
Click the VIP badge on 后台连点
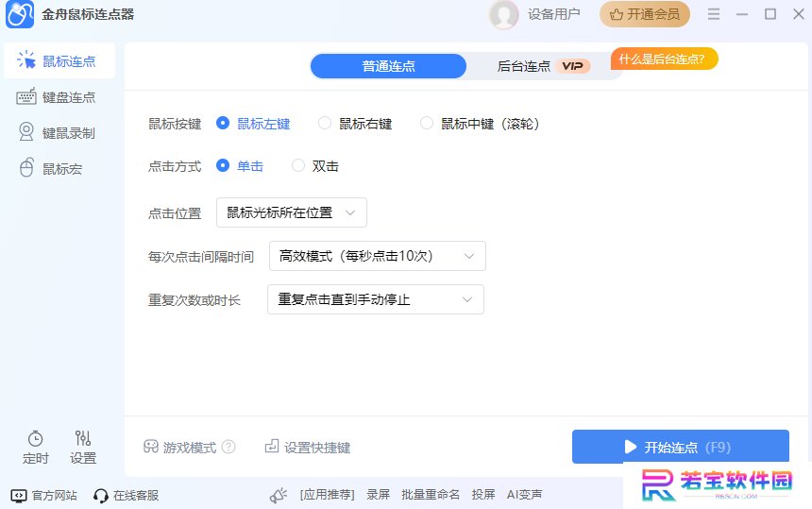(x=573, y=66)
